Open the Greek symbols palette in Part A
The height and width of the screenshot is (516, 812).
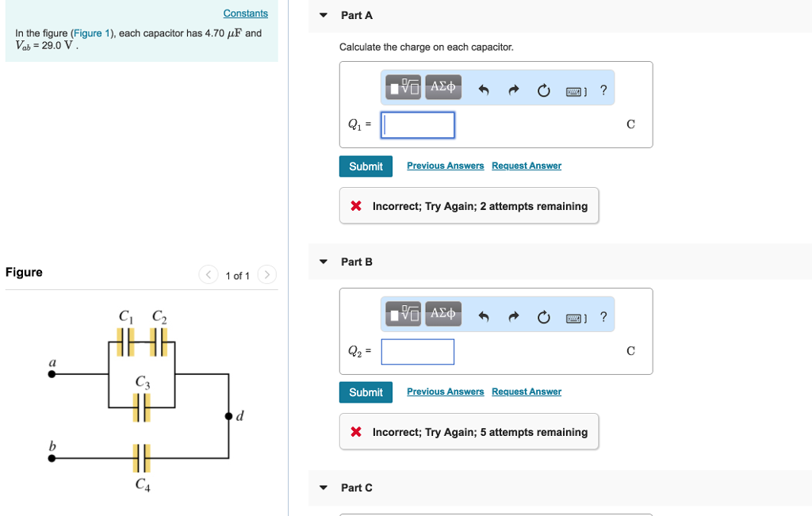(x=443, y=87)
